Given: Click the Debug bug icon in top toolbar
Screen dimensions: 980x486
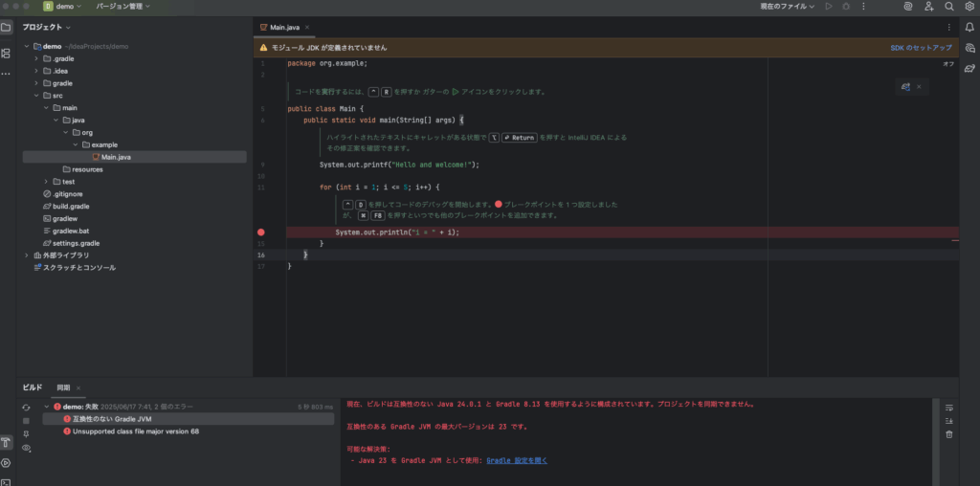Looking at the screenshot, I should coord(846,7).
